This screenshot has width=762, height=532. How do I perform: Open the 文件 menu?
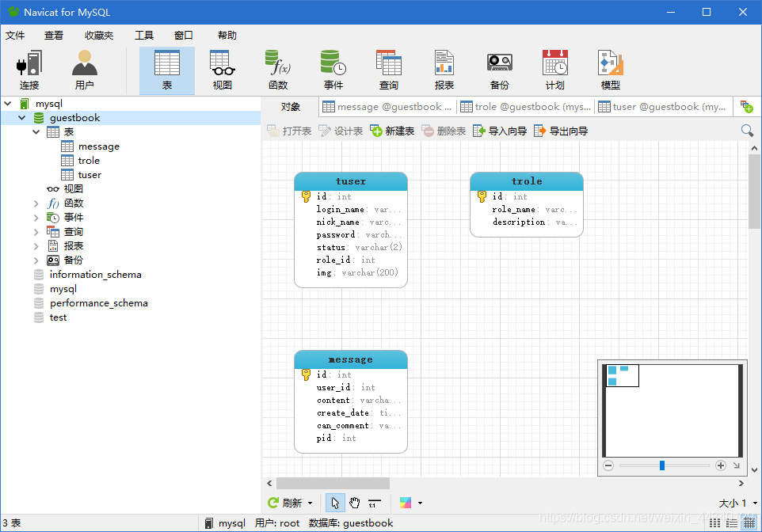[x=14, y=35]
